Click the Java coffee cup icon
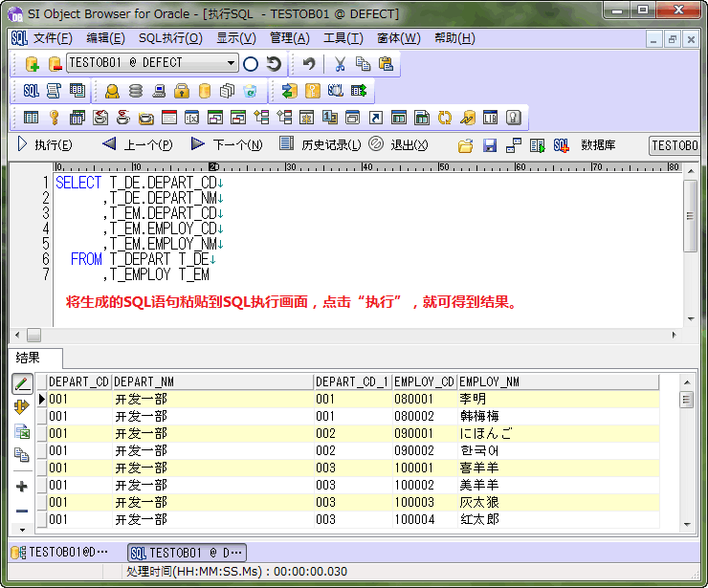The height and width of the screenshot is (588, 708). point(122,118)
